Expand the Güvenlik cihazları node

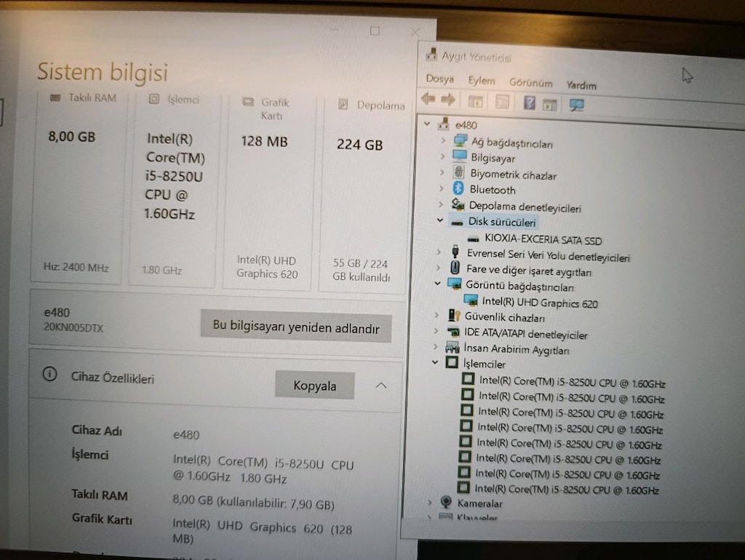(x=437, y=315)
